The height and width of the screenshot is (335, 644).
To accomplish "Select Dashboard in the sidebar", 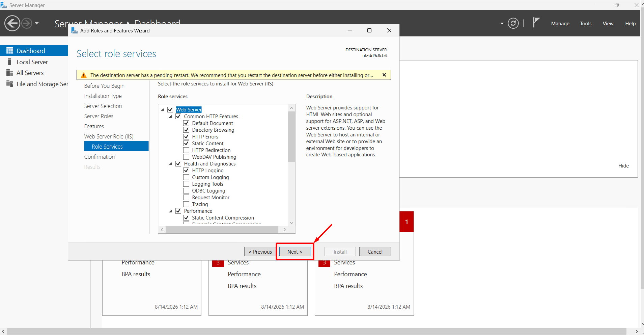I will point(34,51).
